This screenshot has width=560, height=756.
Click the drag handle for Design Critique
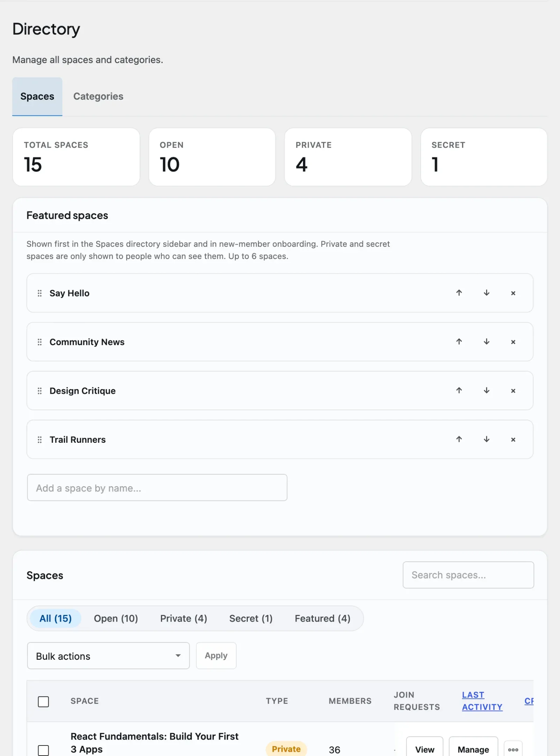tap(40, 391)
